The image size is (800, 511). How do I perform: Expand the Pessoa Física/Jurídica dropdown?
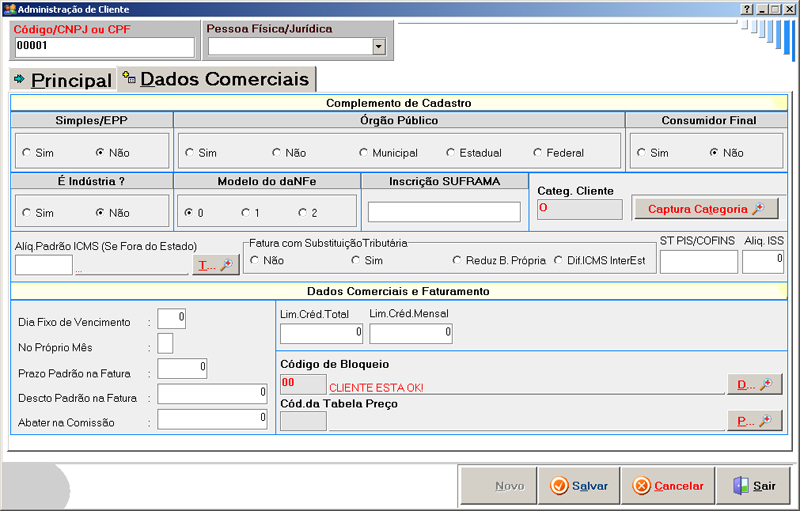tap(378, 46)
